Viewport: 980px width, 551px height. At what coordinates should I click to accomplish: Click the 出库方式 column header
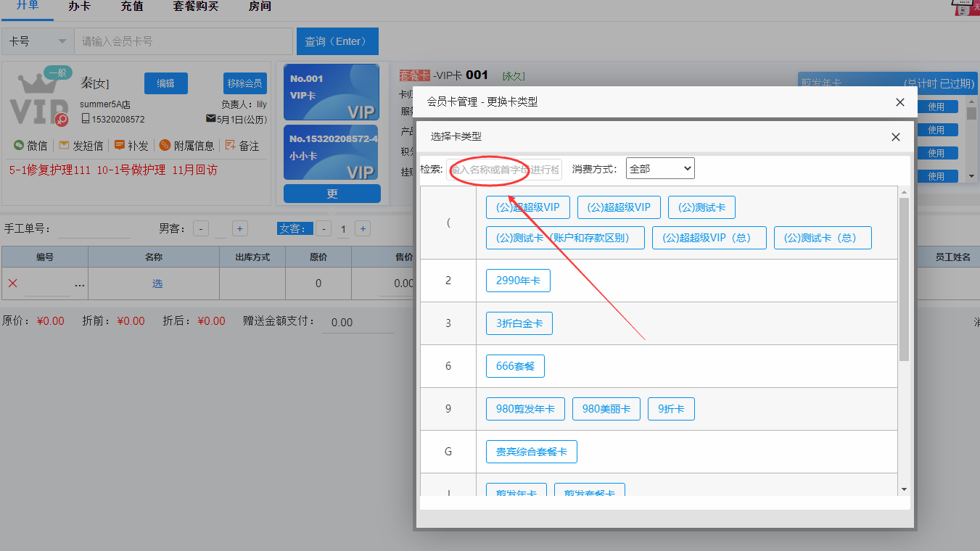(x=252, y=257)
